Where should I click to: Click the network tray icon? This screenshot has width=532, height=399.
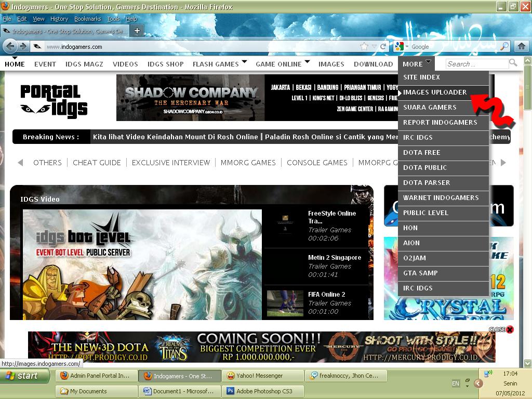pyautogui.click(x=488, y=374)
